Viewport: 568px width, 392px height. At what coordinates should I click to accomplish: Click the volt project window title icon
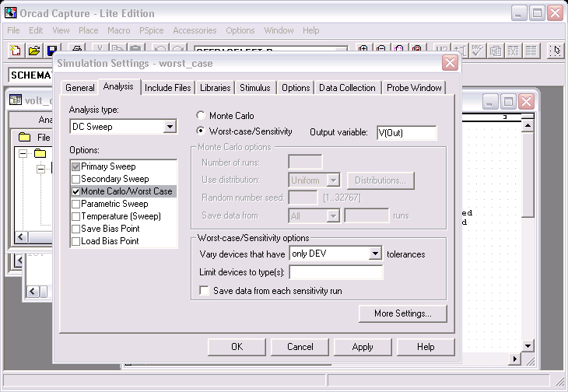[16, 100]
